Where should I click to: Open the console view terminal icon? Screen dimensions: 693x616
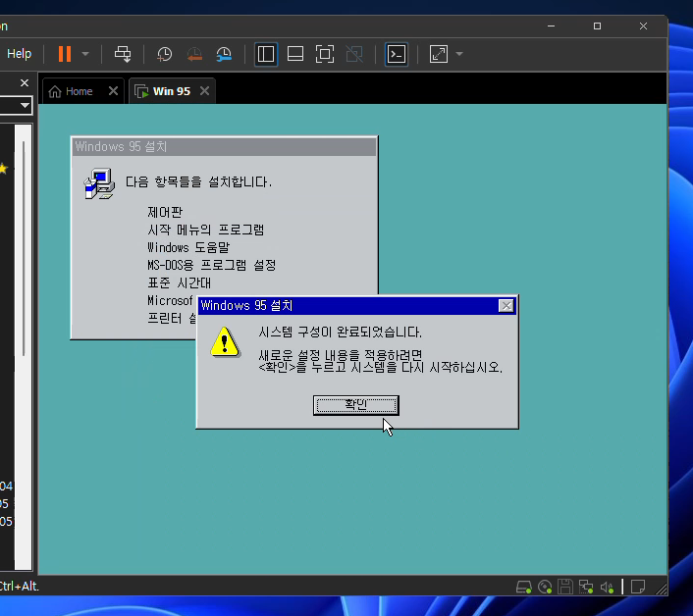[x=397, y=54]
